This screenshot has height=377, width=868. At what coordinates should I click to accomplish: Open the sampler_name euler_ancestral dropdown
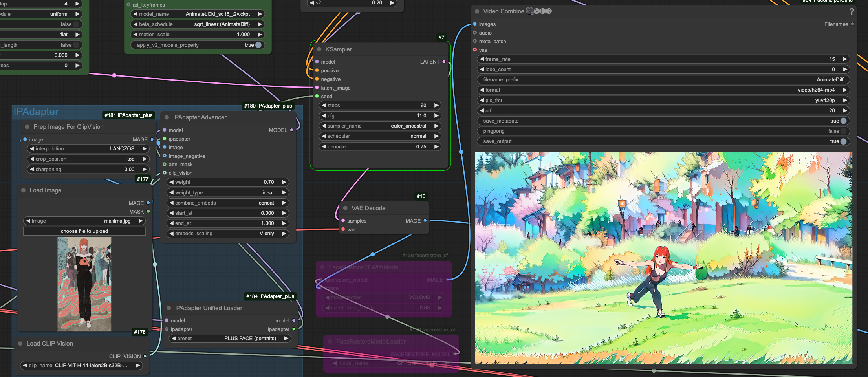coord(379,126)
